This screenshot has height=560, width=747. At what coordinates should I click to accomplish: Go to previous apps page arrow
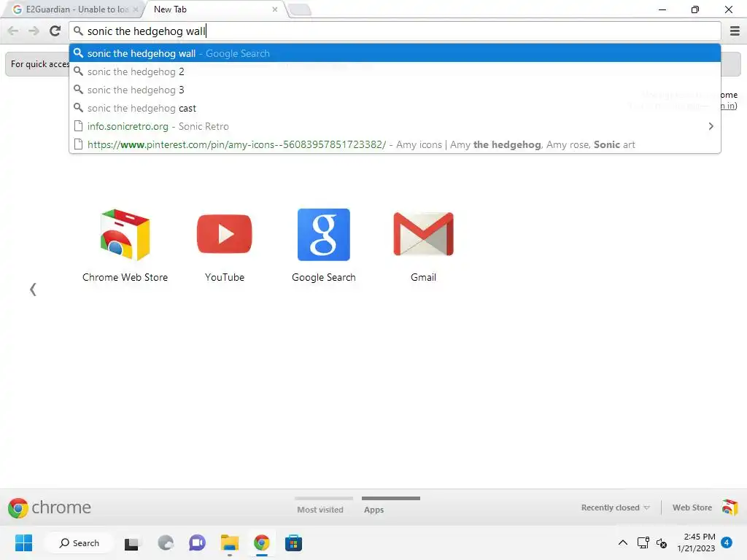click(x=33, y=289)
